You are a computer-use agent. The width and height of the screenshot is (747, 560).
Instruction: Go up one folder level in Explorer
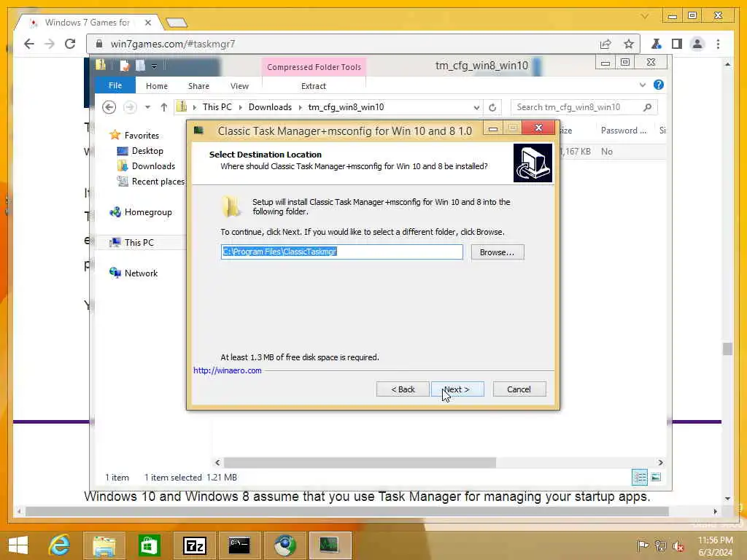[x=164, y=107]
